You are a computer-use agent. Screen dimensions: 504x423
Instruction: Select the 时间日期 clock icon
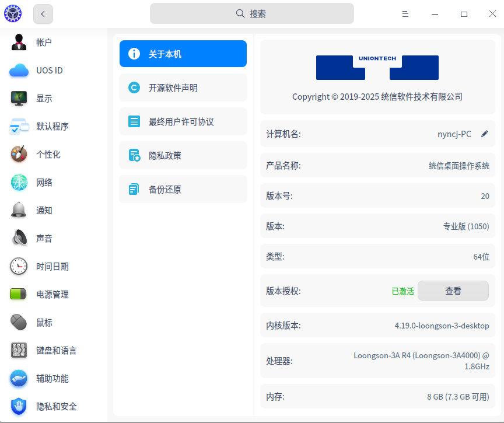(x=19, y=266)
